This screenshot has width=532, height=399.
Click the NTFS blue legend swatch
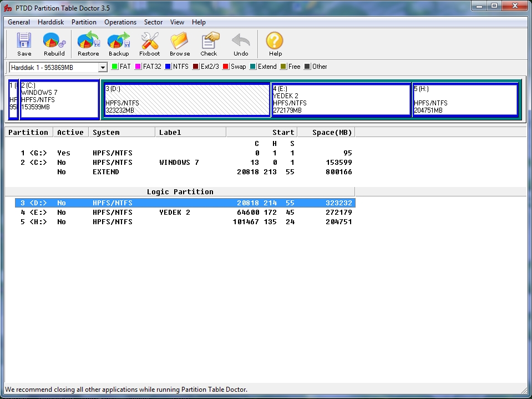point(168,67)
